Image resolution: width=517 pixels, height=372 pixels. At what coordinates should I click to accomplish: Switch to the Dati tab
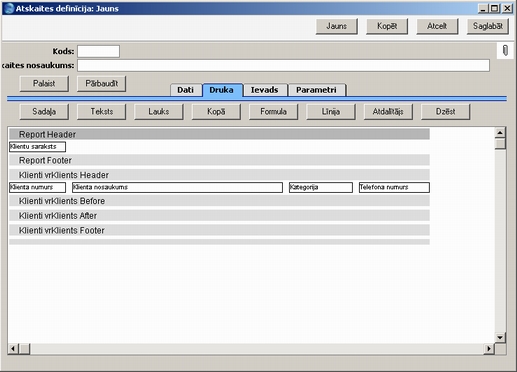[x=185, y=90]
